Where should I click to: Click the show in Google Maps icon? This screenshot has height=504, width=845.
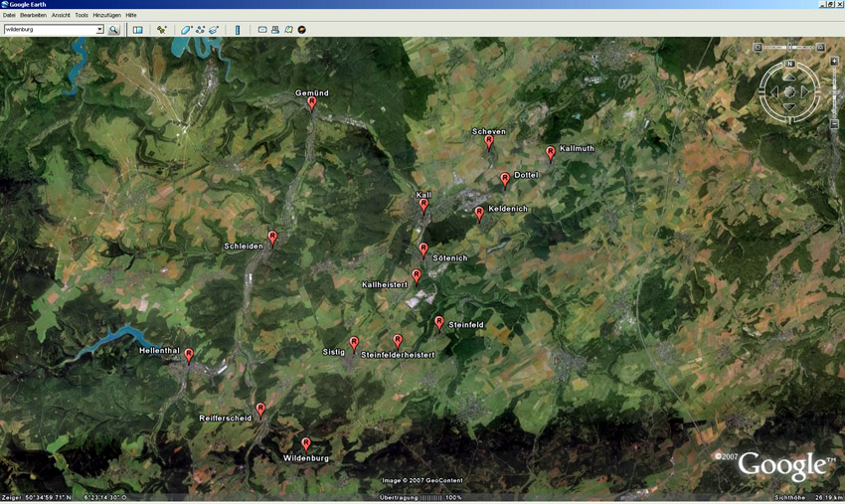[x=289, y=30]
